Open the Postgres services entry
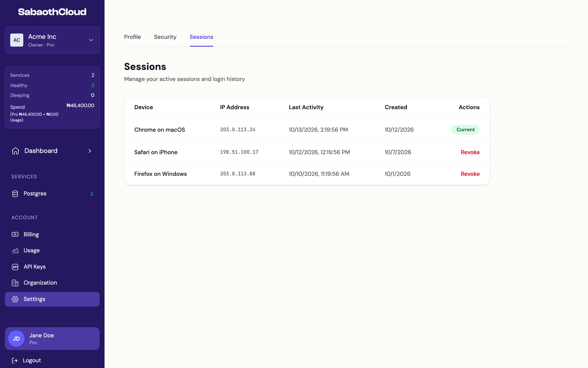 (x=52, y=194)
